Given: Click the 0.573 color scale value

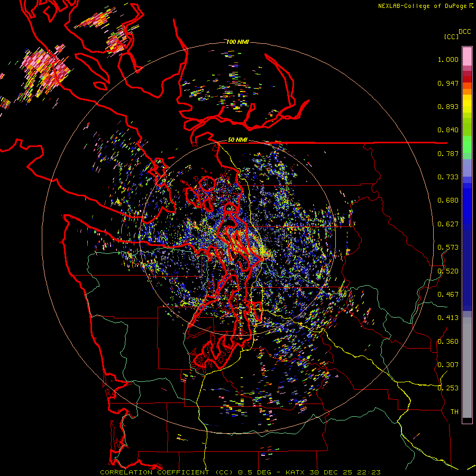Looking at the screenshot, I should (448, 248).
